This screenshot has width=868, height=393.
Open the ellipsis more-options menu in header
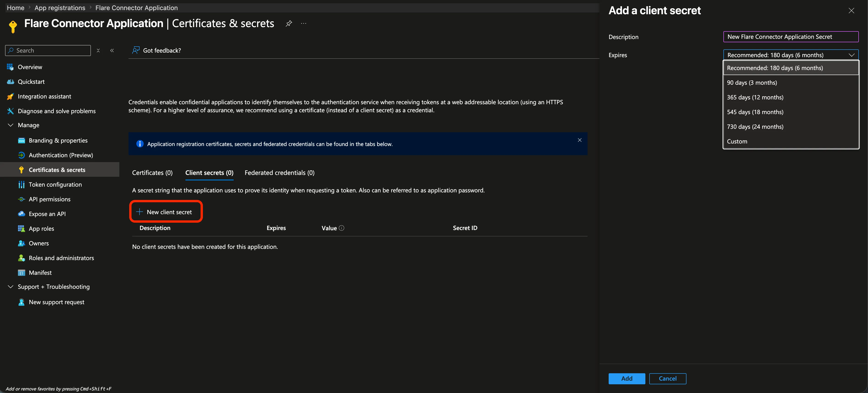click(x=304, y=24)
